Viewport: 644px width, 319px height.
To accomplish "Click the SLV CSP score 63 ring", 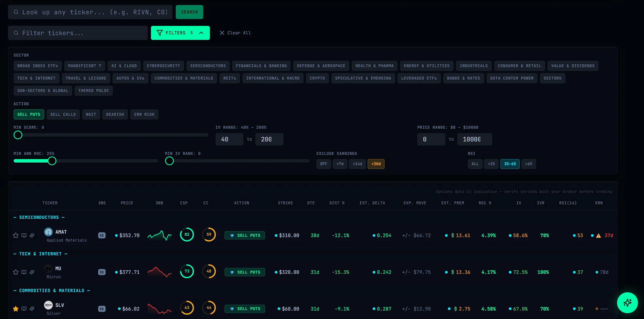I will pyautogui.click(x=187, y=308).
